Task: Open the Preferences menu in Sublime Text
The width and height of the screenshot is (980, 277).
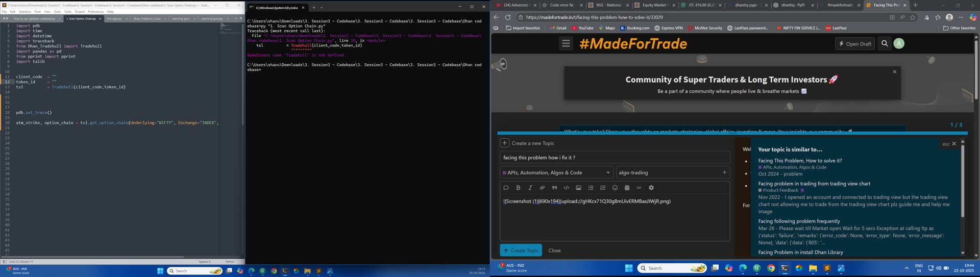Action: (95, 11)
